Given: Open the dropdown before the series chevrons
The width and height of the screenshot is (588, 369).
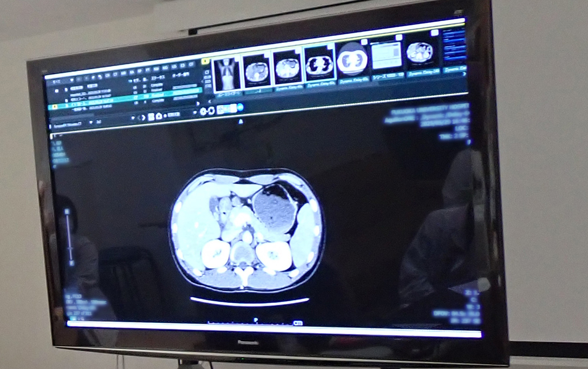Looking at the screenshot, I should (133, 118).
